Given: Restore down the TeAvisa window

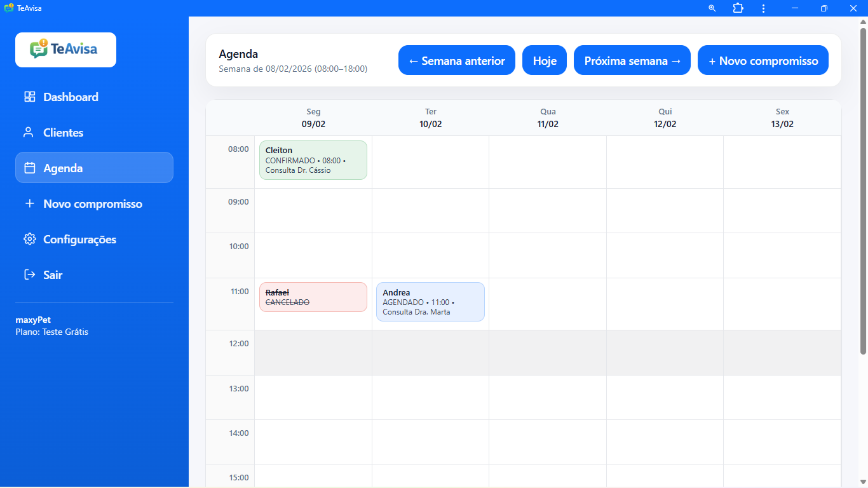Looking at the screenshot, I should pos(824,8).
